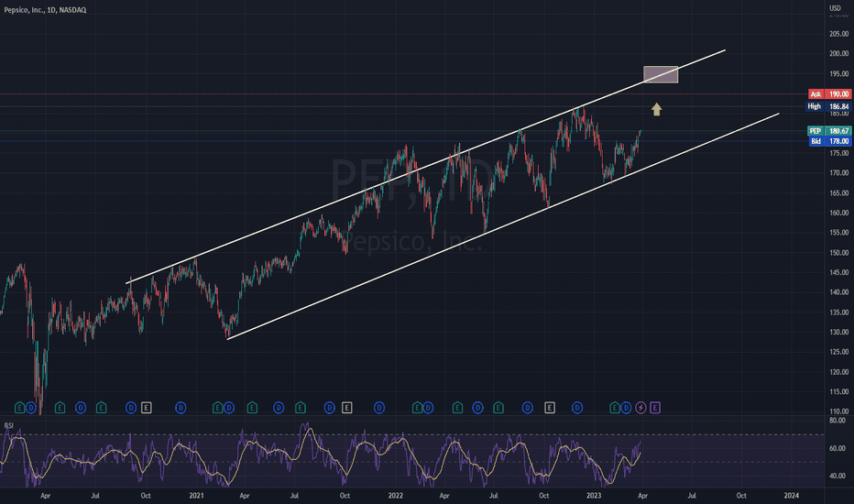Open the white earnings marker at October 2022

click(550, 408)
